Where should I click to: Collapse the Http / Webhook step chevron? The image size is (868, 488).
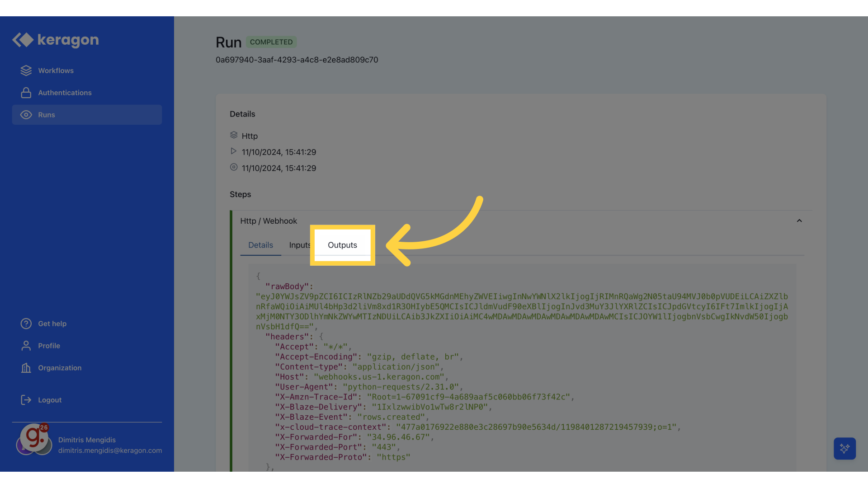tap(799, 221)
